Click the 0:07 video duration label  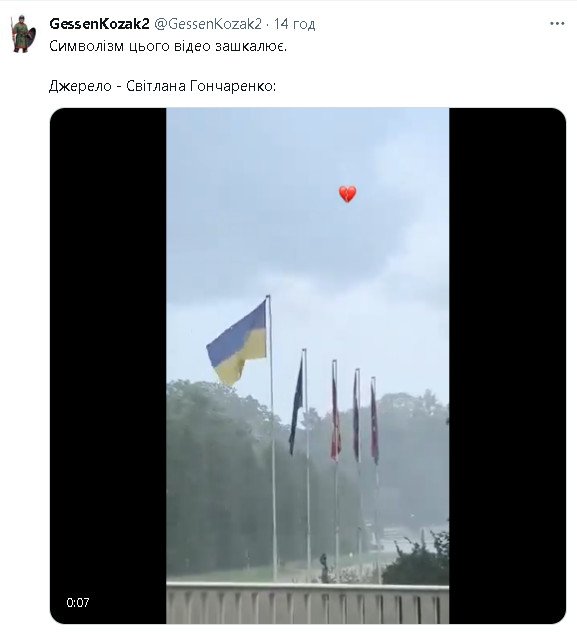[x=78, y=602]
